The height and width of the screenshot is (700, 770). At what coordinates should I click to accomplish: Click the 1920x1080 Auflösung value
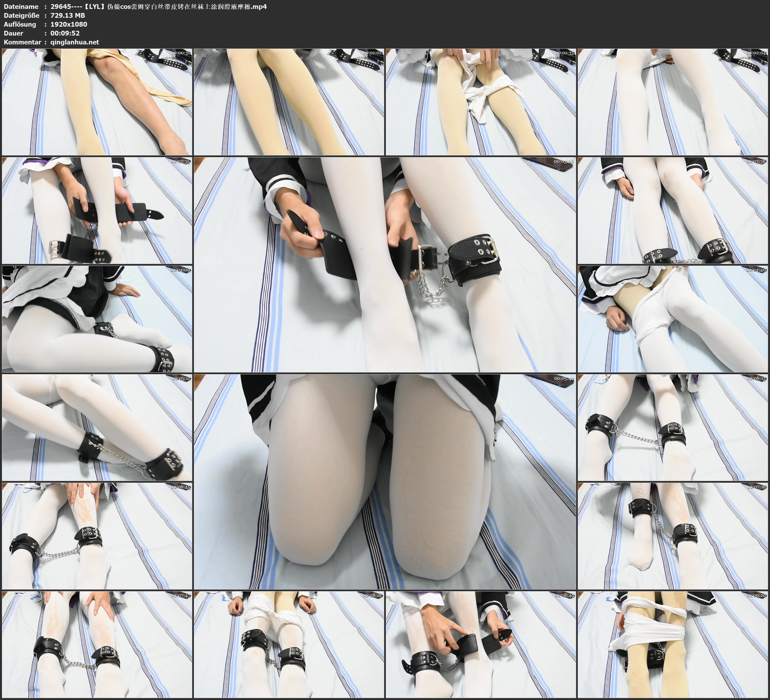click(69, 24)
